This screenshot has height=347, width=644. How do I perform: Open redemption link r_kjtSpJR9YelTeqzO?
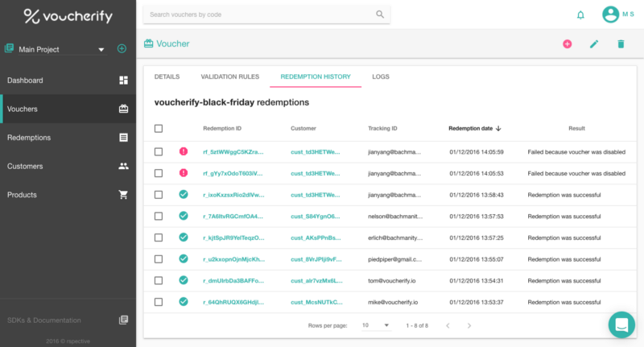(233, 238)
